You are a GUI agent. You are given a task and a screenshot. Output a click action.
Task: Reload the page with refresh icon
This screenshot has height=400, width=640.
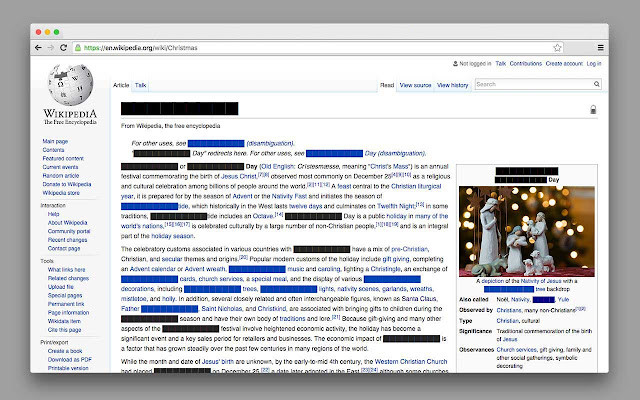63,48
